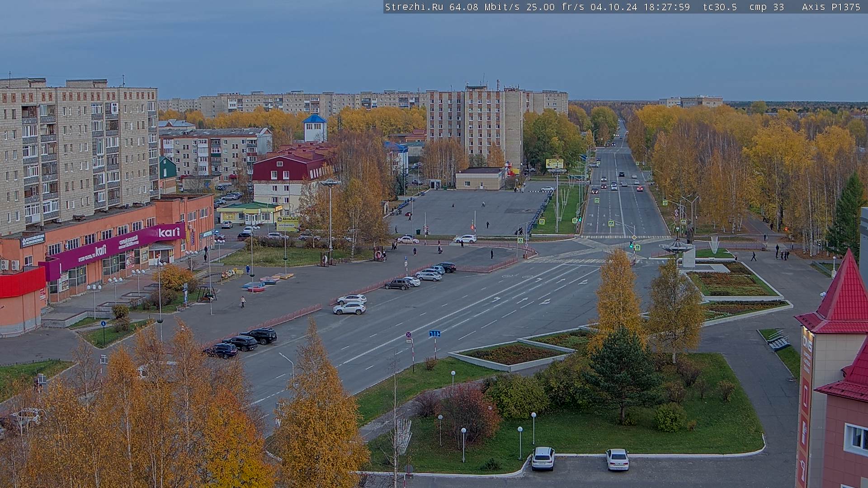This screenshot has height=488, width=868.
Task: Click the 25.00 fr/s frame rate value
Action: click(x=556, y=7)
